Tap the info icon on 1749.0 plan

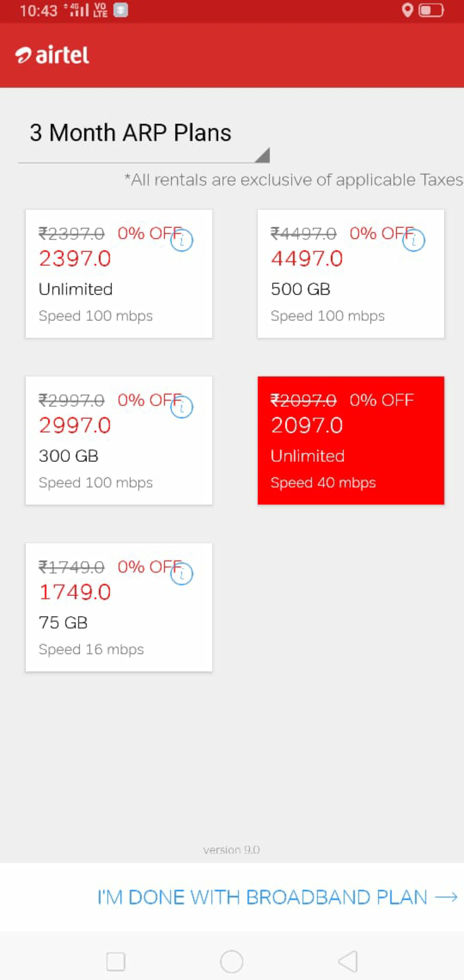(x=181, y=574)
